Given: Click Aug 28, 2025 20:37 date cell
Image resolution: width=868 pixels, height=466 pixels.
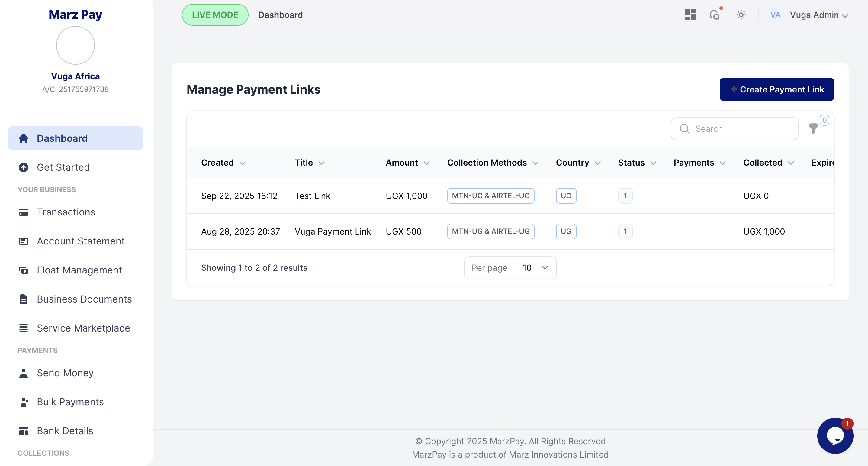Looking at the screenshot, I should [x=240, y=232].
